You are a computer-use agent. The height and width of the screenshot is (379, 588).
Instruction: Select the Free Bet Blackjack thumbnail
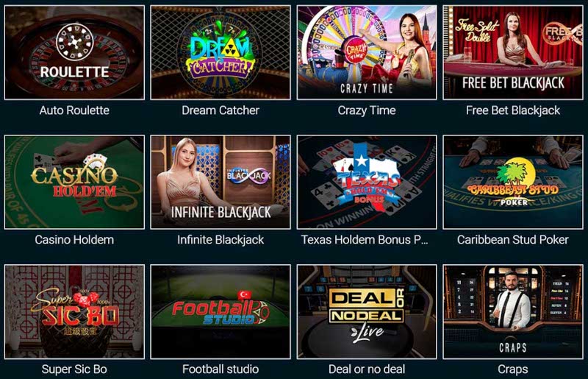tap(513, 52)
